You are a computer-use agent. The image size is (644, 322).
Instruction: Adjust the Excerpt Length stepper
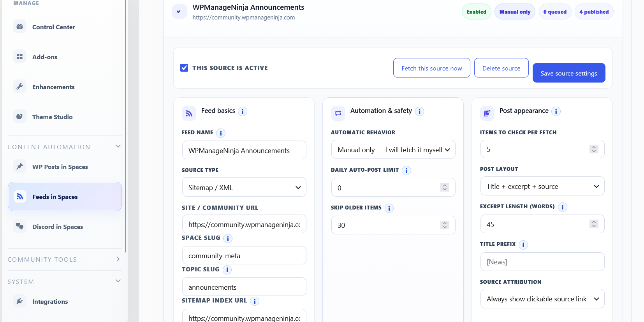pyautogui.click(x=594, y=224)
